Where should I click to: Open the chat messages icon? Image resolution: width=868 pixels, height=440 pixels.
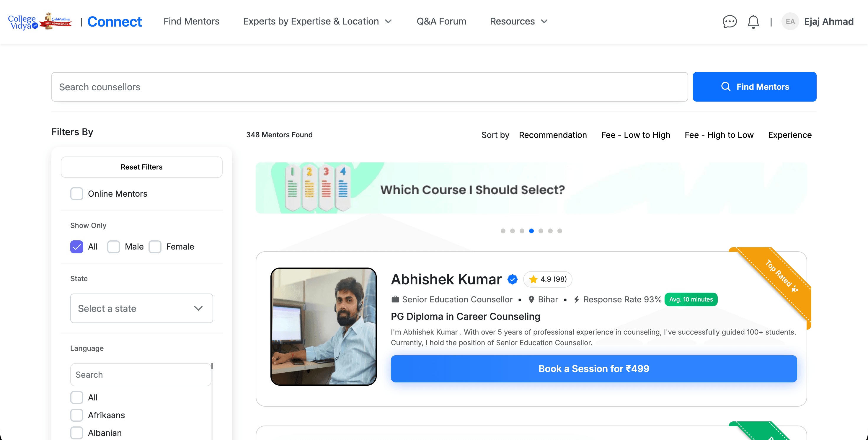(730, 22)
